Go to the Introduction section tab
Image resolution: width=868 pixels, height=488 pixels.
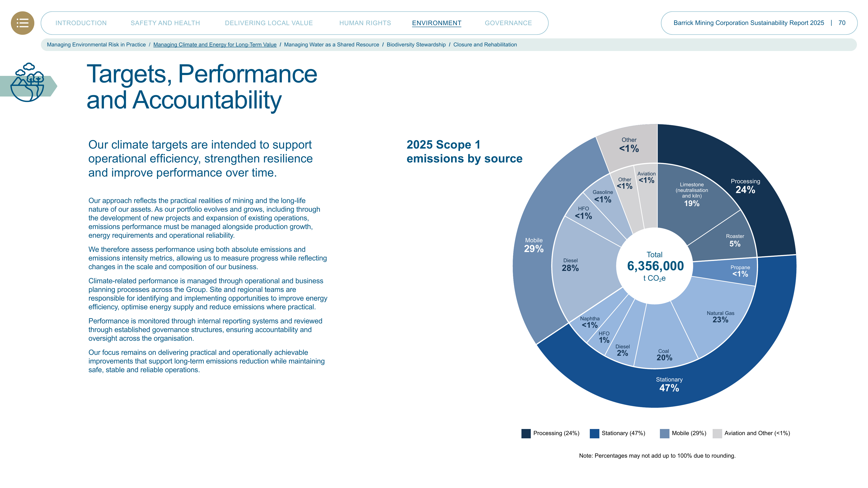[x=81, y=23]
